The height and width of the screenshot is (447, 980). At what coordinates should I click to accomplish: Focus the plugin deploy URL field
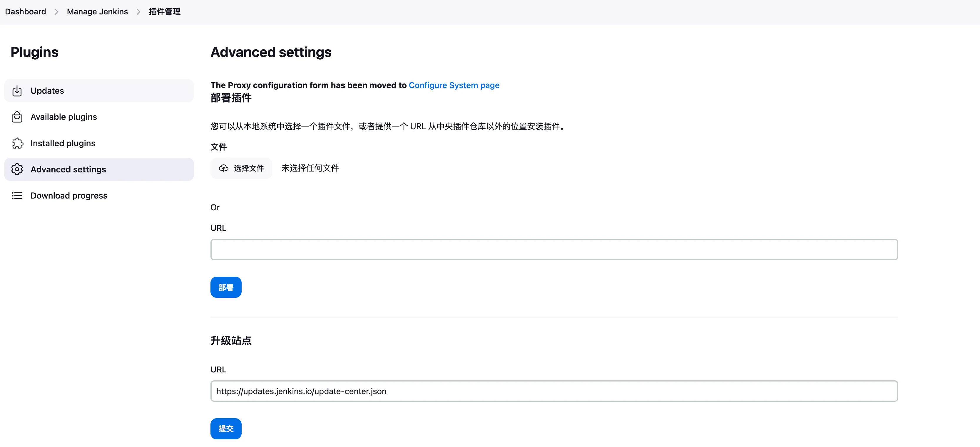tap(554, 250)
